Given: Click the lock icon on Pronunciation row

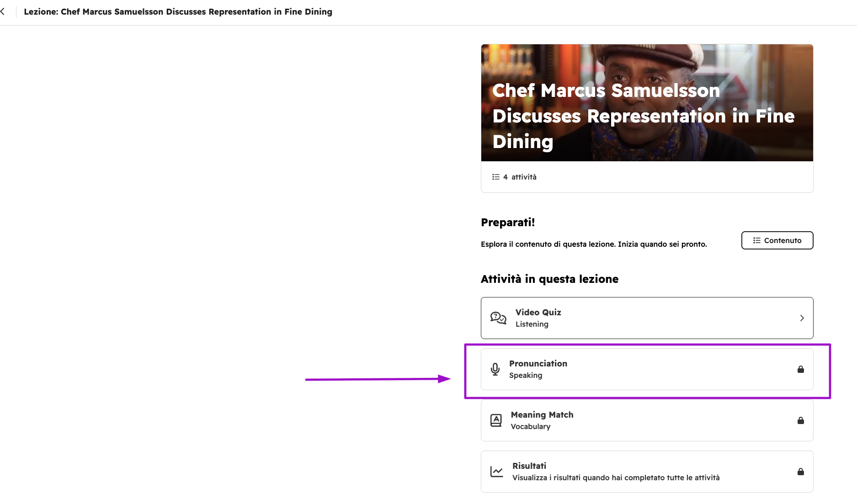Looking at the screenshot, I should pos(801,369).
